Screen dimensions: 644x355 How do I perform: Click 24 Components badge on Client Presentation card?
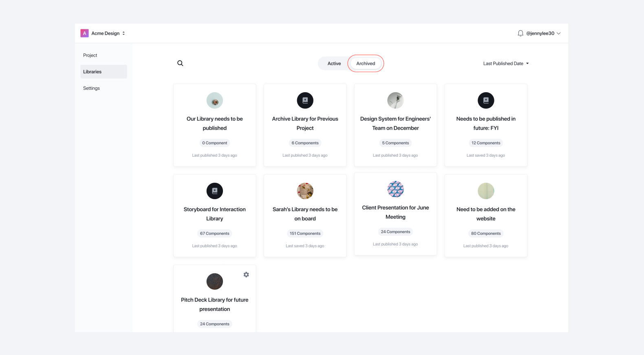(395, 232)
